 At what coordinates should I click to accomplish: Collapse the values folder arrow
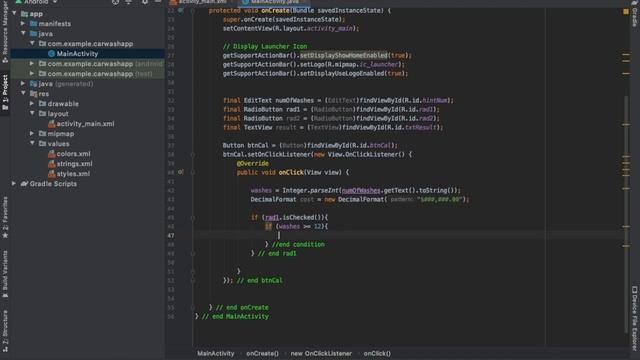pyautogui.click(x=32, y=144)
